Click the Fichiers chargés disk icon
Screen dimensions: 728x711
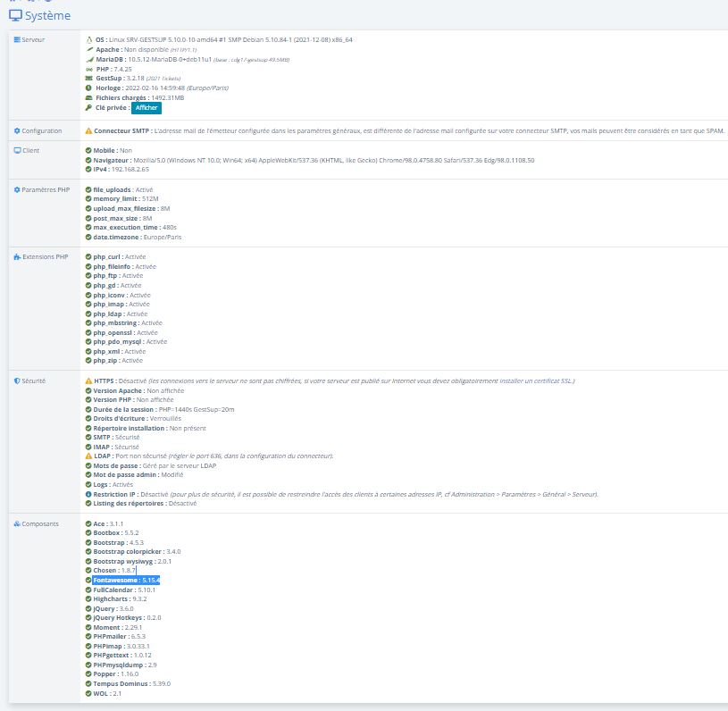click(89, 98)
